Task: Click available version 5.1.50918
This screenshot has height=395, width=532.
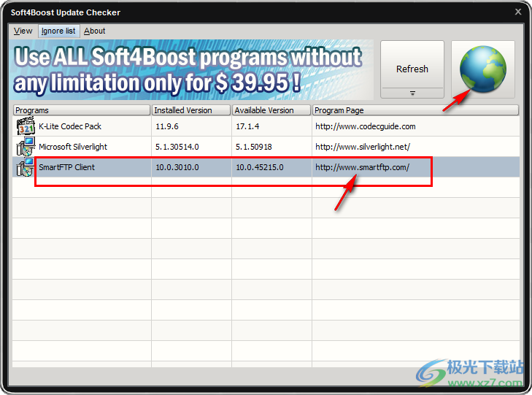Action: tap(254, 147)
